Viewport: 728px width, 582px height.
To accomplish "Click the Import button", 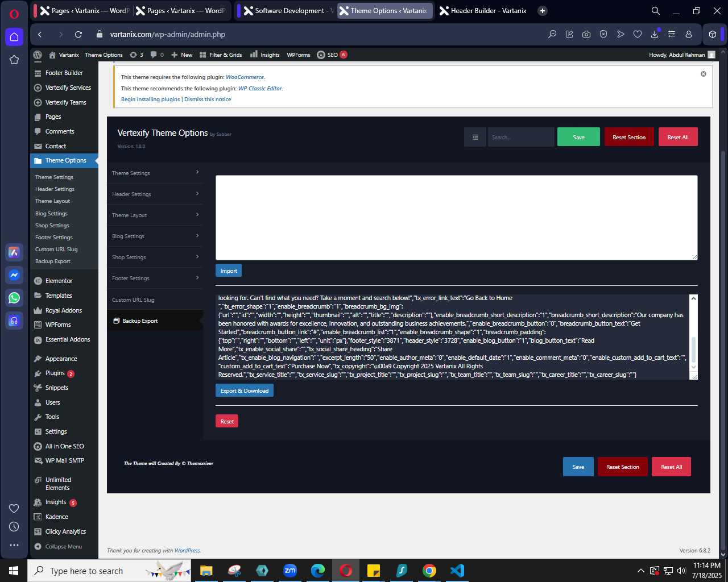I will [229, 271].
